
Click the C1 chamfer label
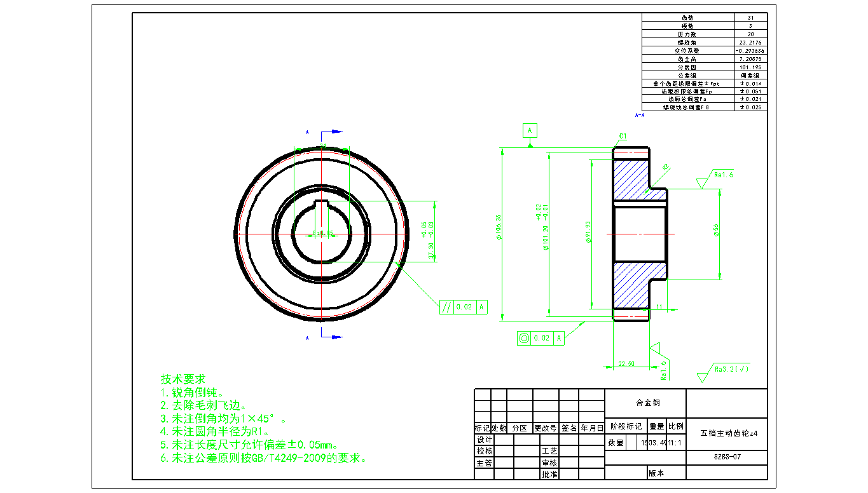tap(623, 136)
